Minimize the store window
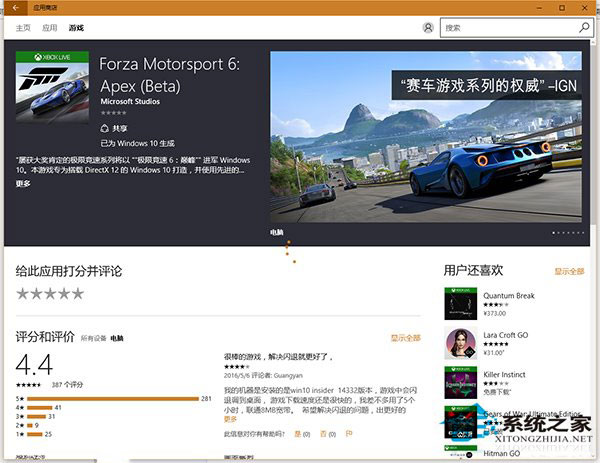Screen dimensions: 600x463 click(x=540, y=8)
